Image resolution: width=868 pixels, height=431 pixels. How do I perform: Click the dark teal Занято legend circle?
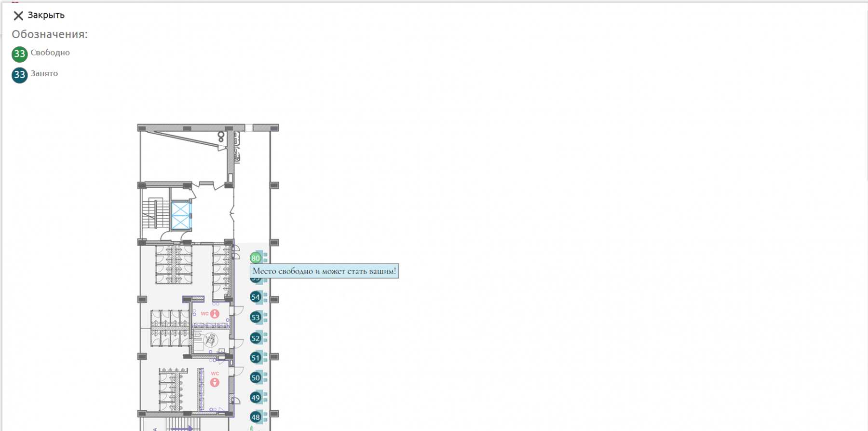pos(19,75)
